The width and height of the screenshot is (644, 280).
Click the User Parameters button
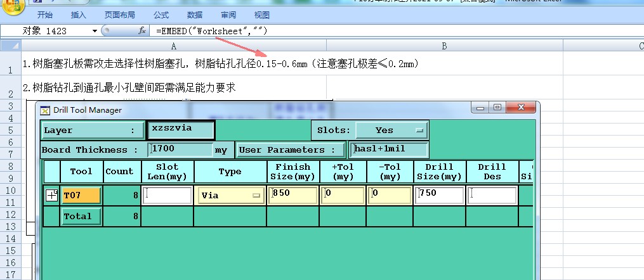click(291, 150)
